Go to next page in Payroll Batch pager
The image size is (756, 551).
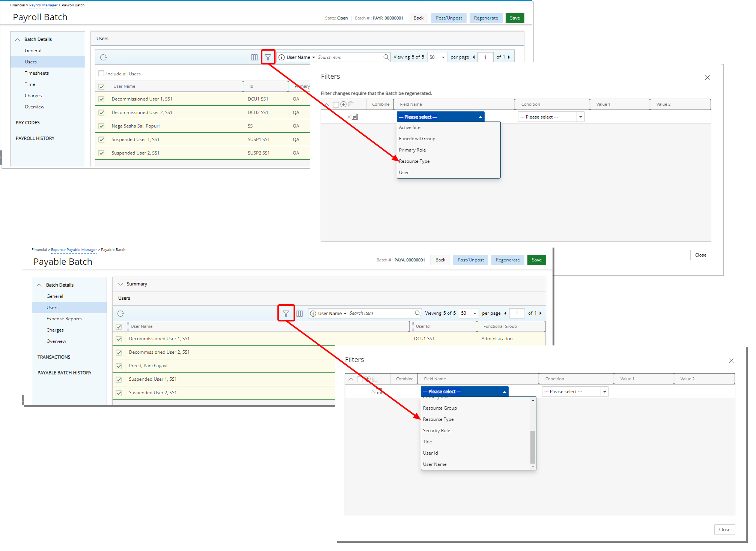point(509,57)
